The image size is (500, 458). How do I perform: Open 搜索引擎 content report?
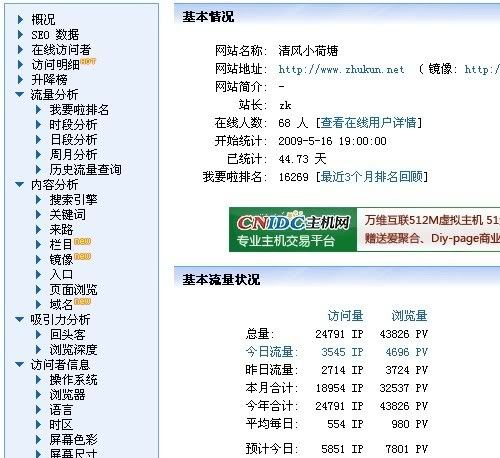(x=73, y=199)
